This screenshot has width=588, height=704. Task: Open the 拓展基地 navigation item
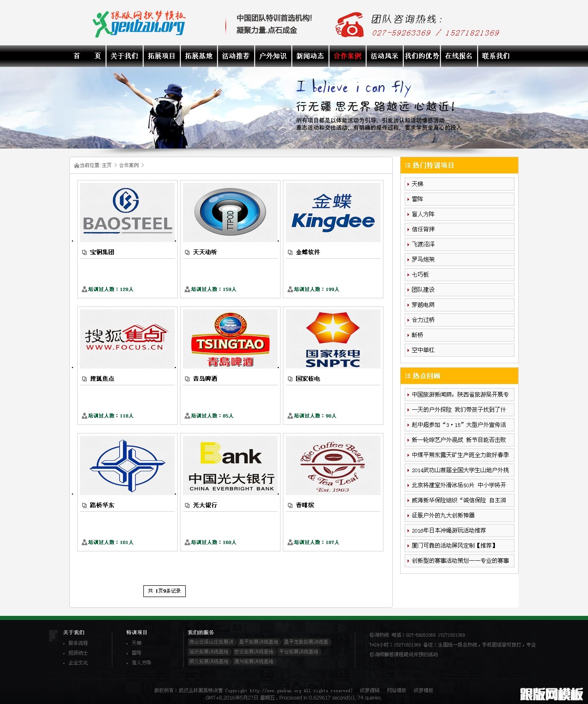(199, 56)
